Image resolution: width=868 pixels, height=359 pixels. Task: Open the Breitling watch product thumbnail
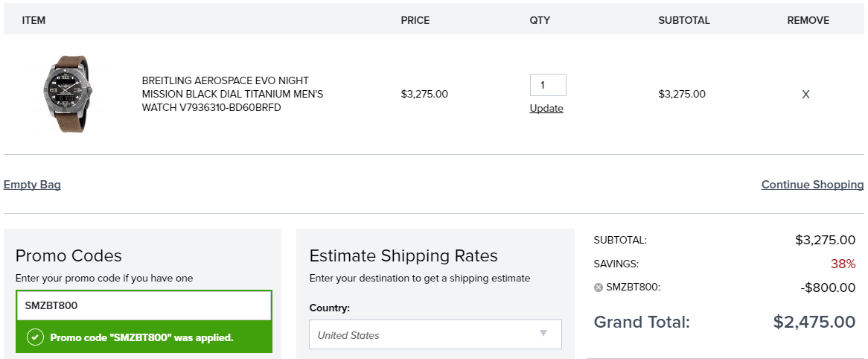[x=68, y=94]
